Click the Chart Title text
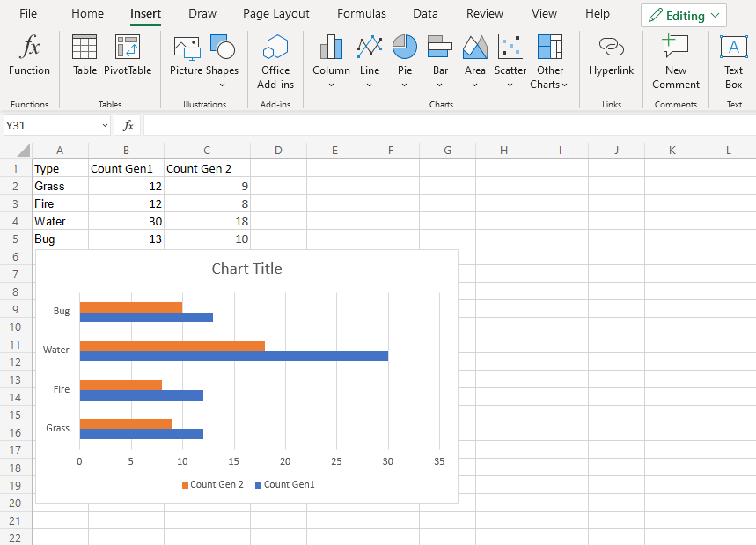 [246, 269]
